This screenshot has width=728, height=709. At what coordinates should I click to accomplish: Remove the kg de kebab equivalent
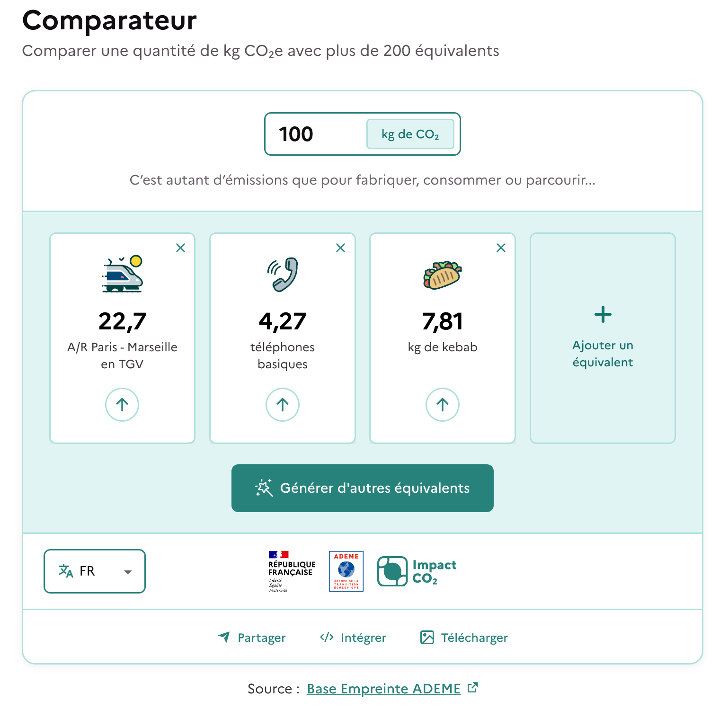(x=501, y=248)
